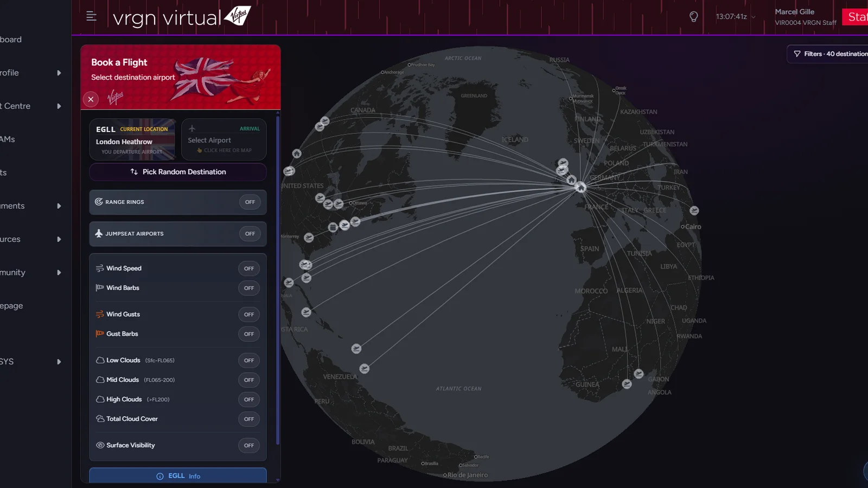Click the Range Rings icon
Image resolution: width=868 pixels, height=488 pixels.
99,202
